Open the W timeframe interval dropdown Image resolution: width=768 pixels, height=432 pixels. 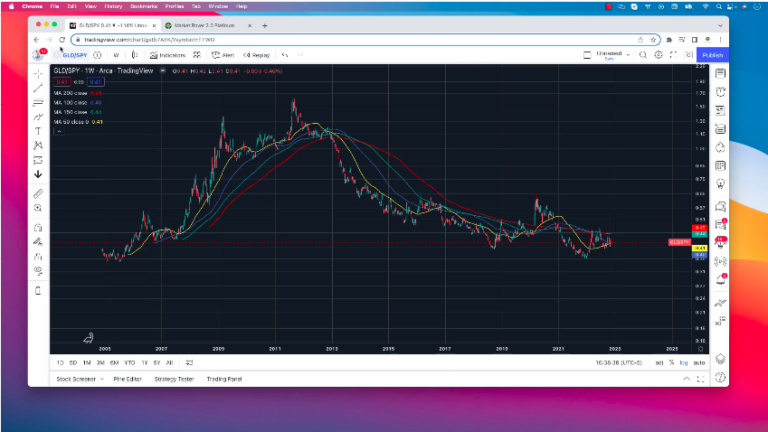pyautogui.click(x=116, y=56)
